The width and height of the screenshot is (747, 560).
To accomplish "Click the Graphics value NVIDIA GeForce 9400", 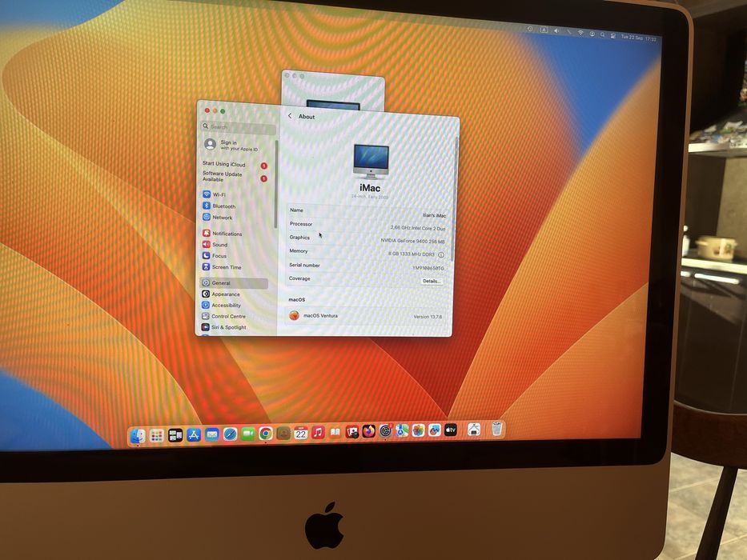I will click(412, 241).
